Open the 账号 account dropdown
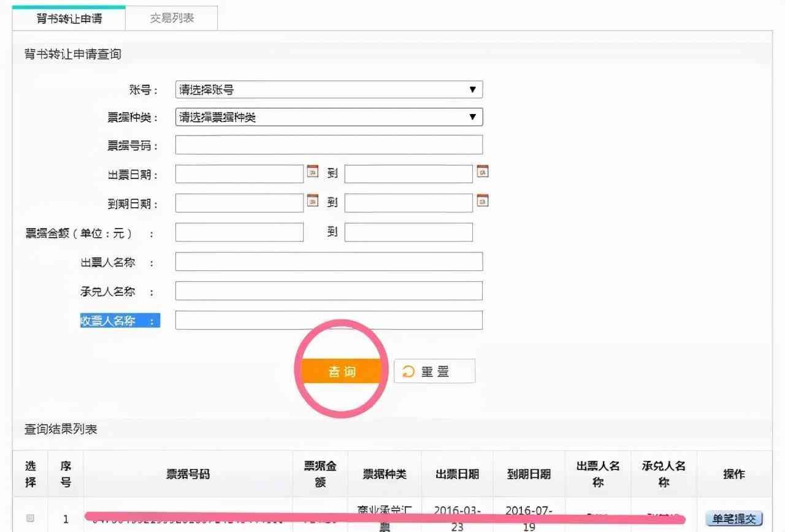The image size is (785, 532). 329,89
